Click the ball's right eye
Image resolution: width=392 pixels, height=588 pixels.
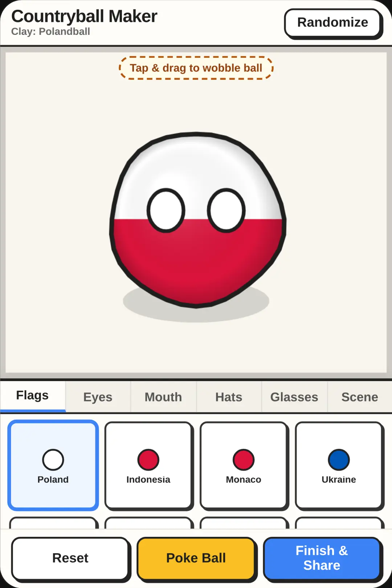coord(226,210)
